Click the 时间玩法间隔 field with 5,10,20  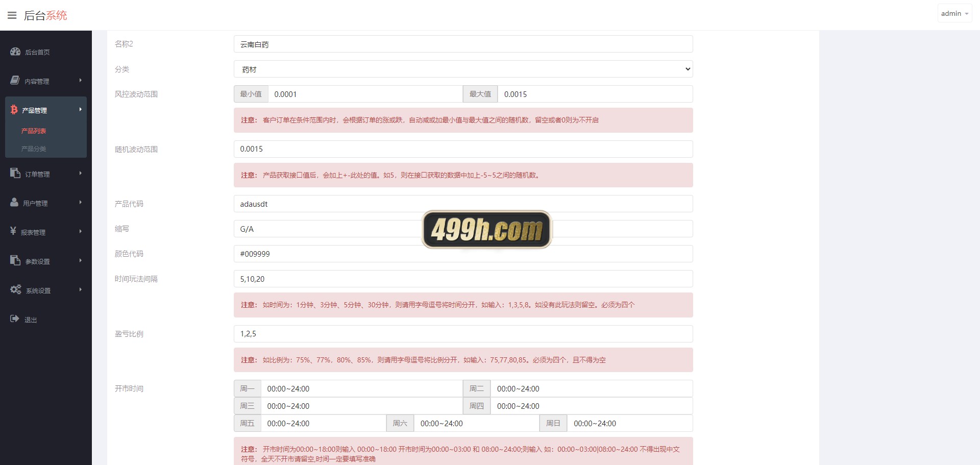coord(463,279)
